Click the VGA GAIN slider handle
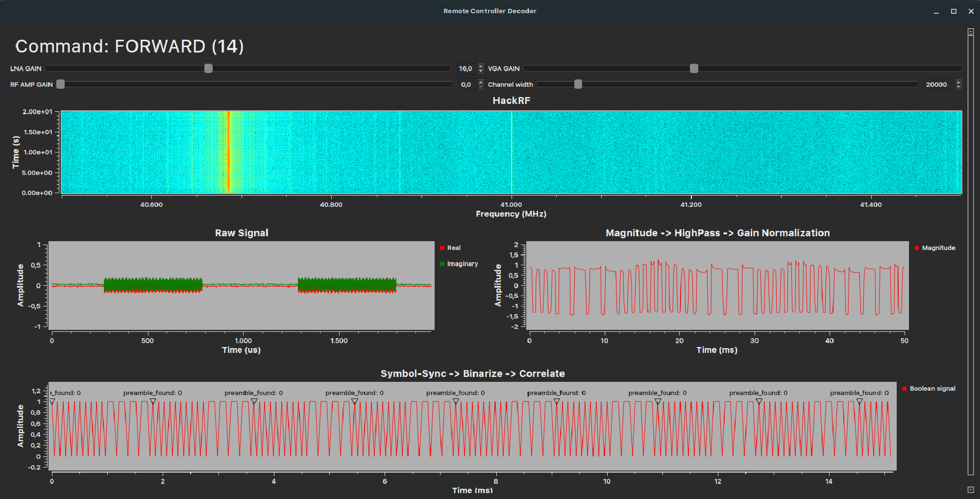The height and width of the screenshot is (499, 980). [693, 69]
